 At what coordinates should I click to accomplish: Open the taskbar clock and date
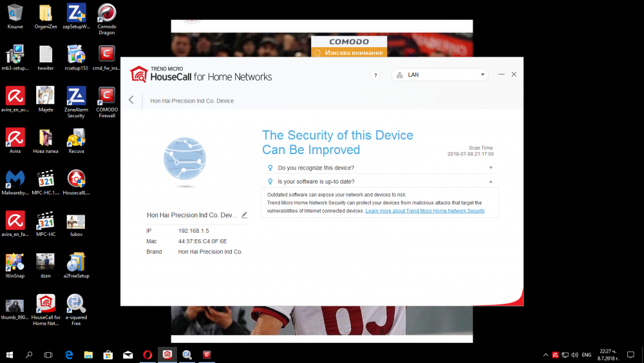click(x=609, y=355)
